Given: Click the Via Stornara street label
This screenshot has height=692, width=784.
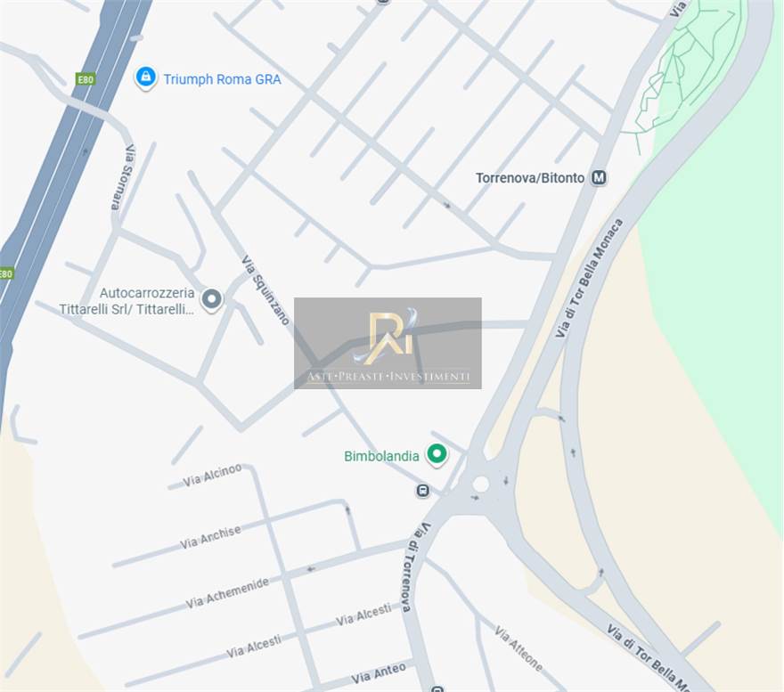Looking at the screenshot, I should pos(123,177).
